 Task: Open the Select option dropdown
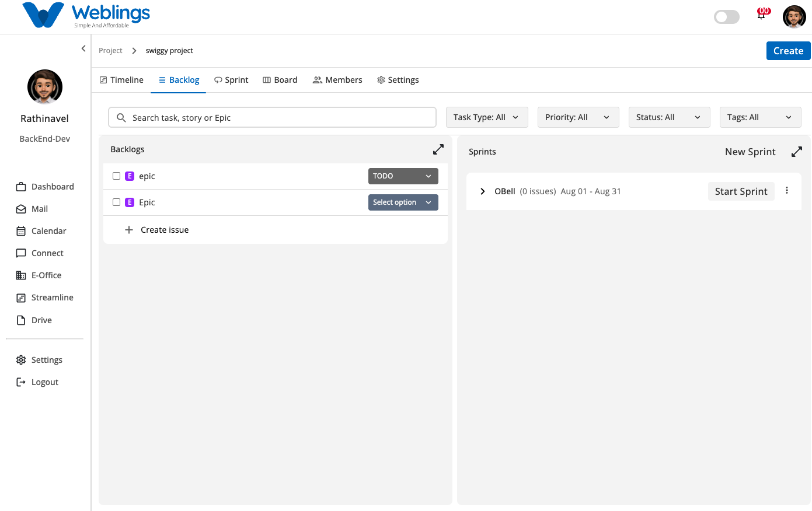tap(403, 202)
